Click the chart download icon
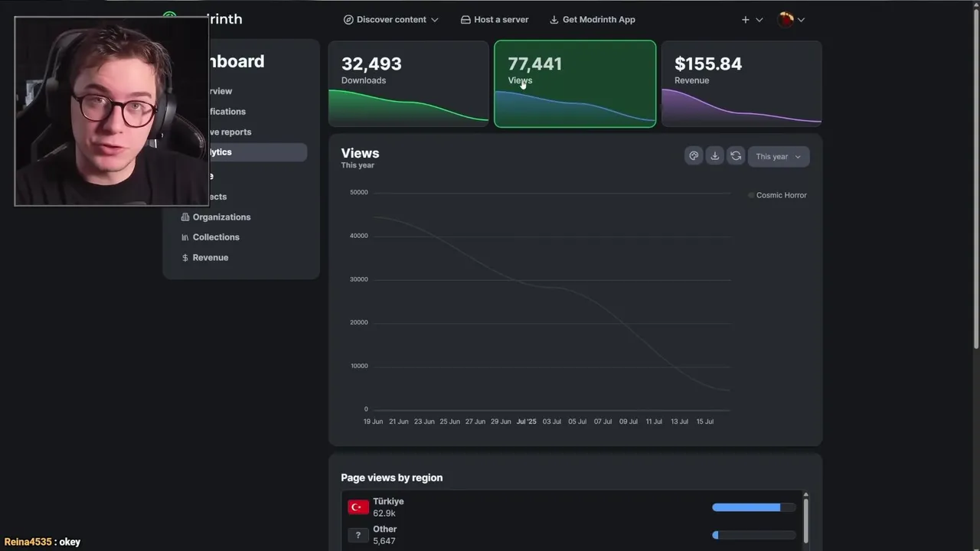 click(x=714, y=156)
